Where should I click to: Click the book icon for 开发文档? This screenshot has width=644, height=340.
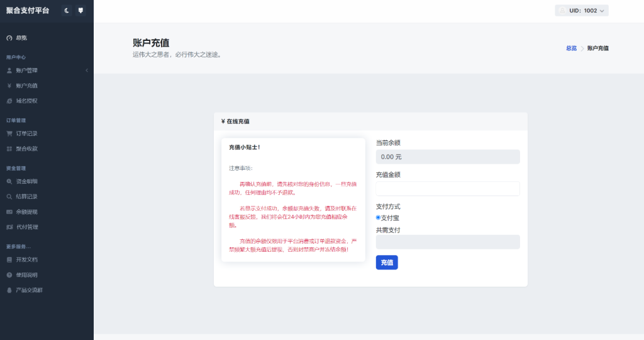click(x=9, y=259)
